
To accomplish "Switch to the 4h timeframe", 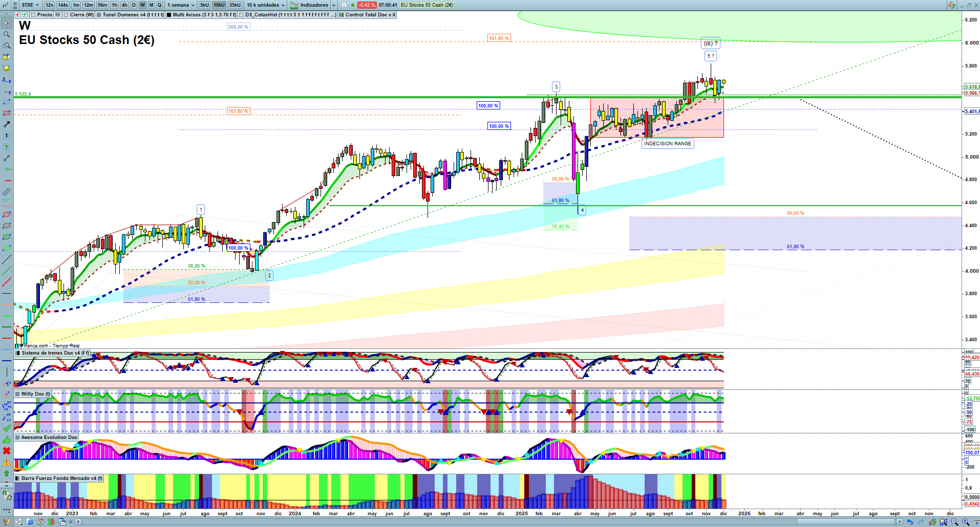I will pos(124,5).
